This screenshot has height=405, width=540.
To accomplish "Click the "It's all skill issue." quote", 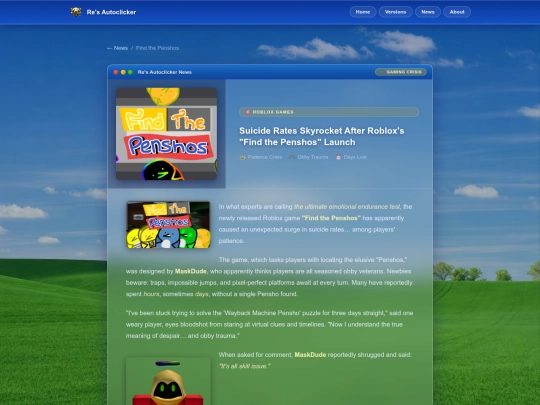I will (245, 366).
